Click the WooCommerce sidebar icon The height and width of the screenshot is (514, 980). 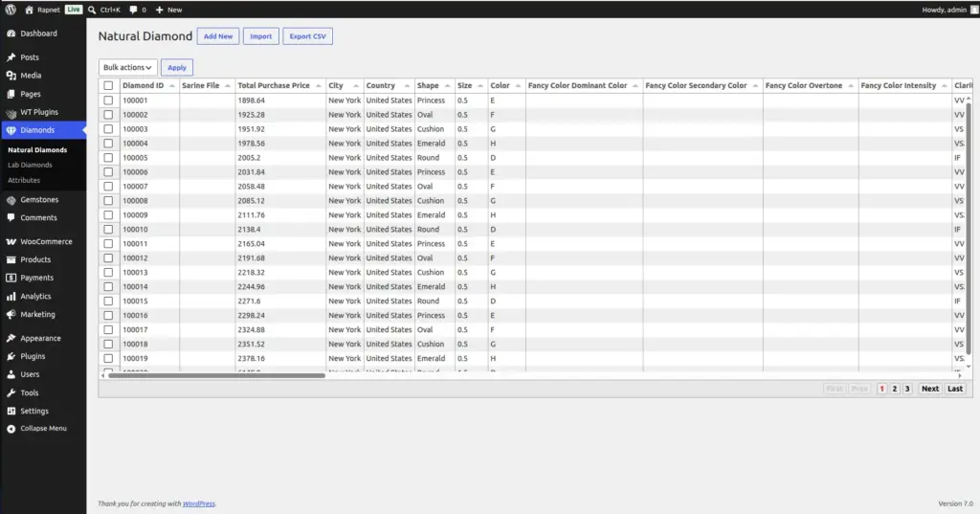coord(11,241)
